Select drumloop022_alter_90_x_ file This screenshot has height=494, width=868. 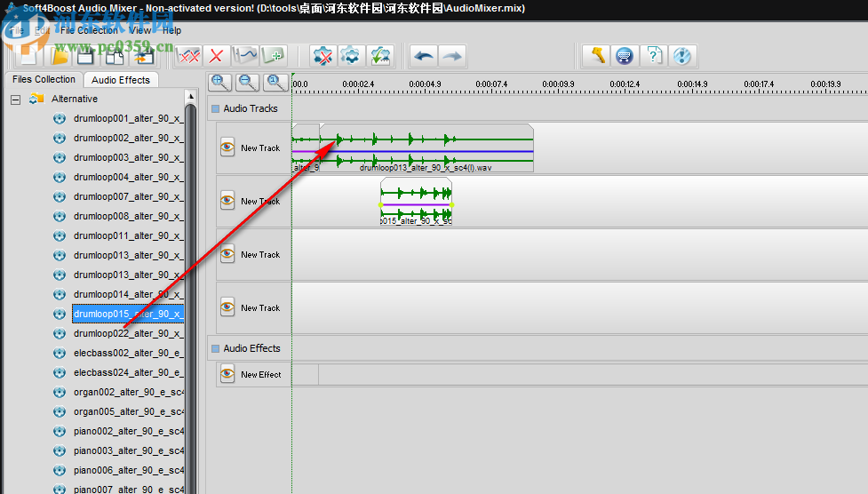(128, 333)
